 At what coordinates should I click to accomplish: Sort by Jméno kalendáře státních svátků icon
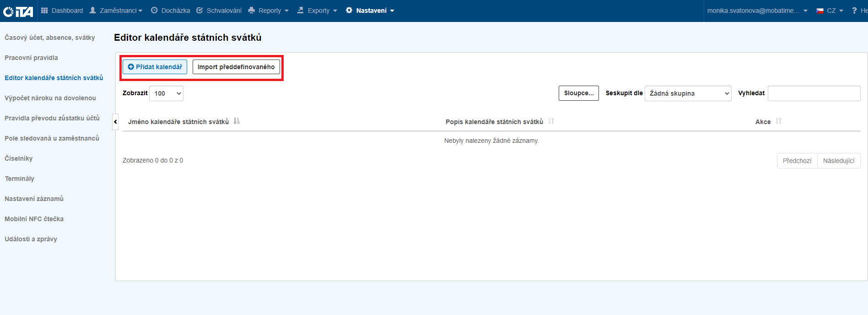click(237, 121)
